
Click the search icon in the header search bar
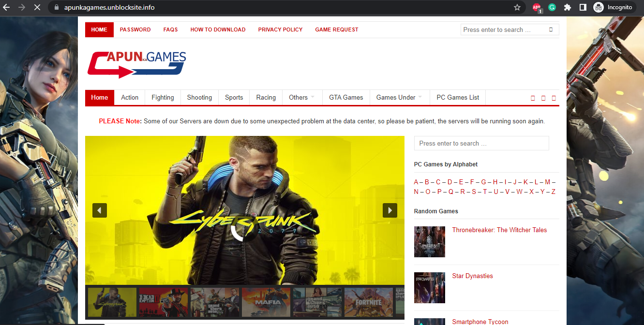click(x=551, y=30)
